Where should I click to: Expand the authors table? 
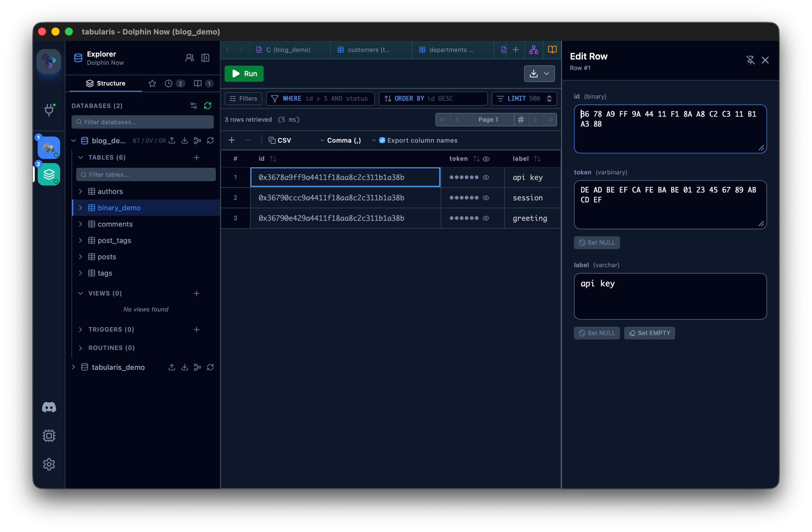click(x=80, y=191)
